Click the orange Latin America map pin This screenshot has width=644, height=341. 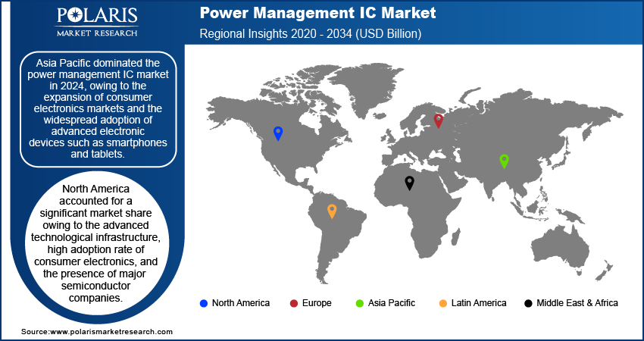click(x=332, y=211)
